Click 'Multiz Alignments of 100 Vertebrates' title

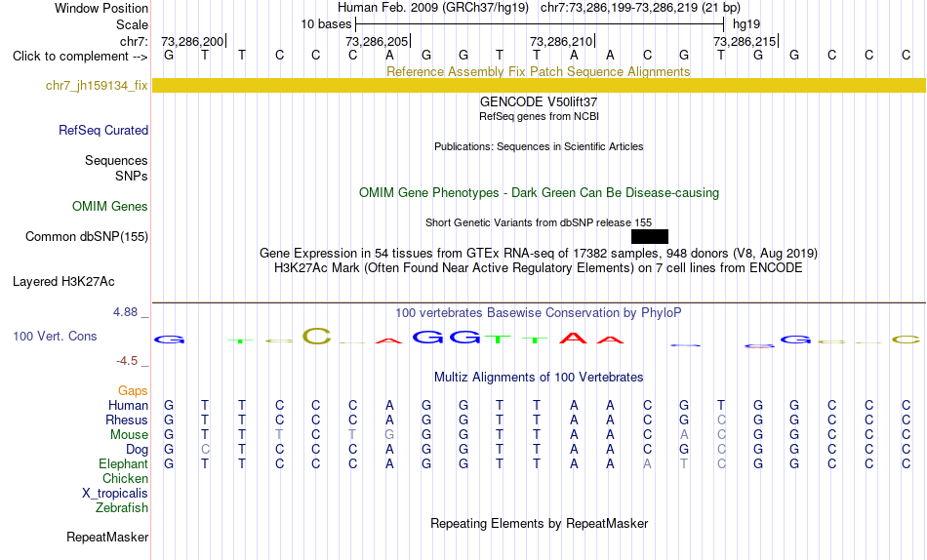(x=539, y=378)
